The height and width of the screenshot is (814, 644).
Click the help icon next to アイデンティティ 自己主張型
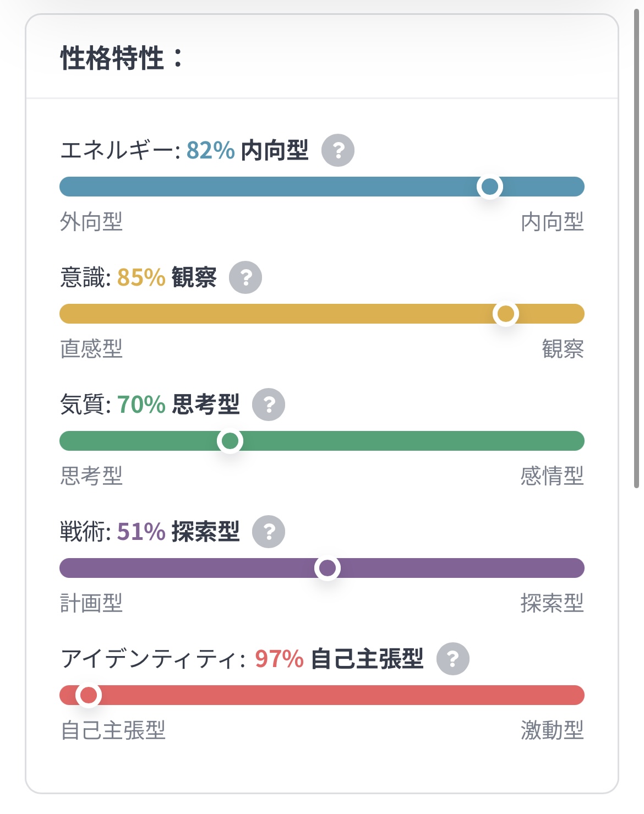[x=452, y=659]
